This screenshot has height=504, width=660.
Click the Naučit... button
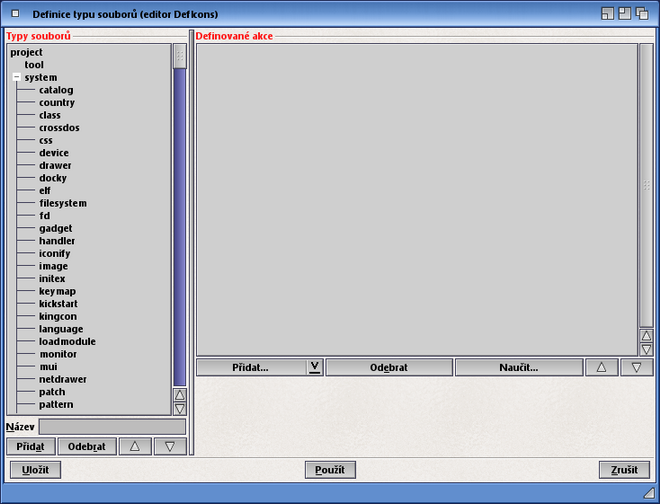(x=518, y=367)
